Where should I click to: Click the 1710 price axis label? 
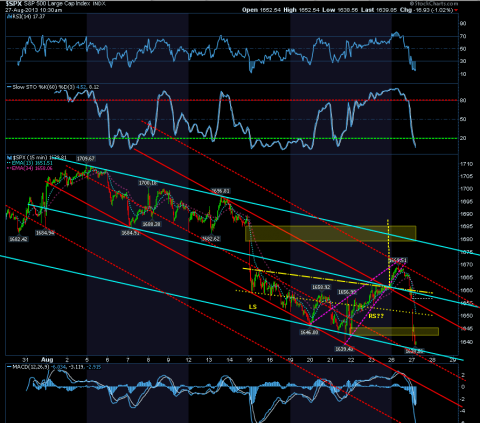click(x=467, y=164)
